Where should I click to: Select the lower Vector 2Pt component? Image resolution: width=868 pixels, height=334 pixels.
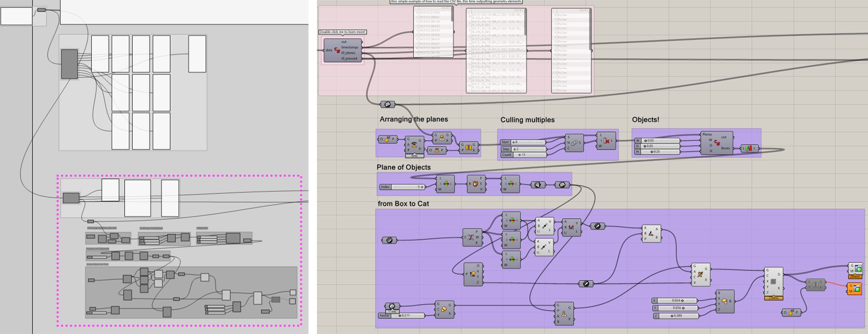click(x=544, y=247)
